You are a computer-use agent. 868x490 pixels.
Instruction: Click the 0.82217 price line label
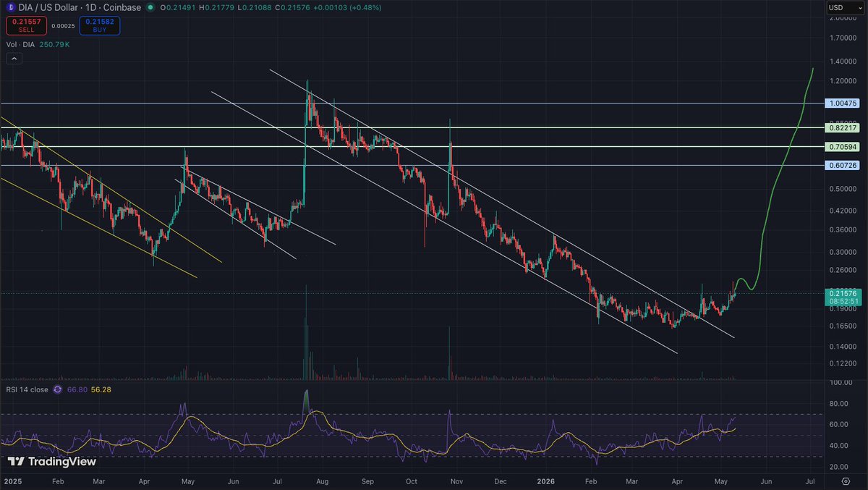843,127
